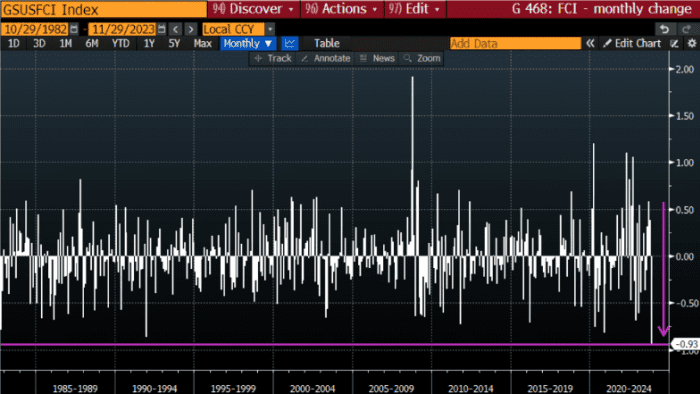Open the Monthly periodicity dropdown
700x394 pixels.
(x=248, y=43)
